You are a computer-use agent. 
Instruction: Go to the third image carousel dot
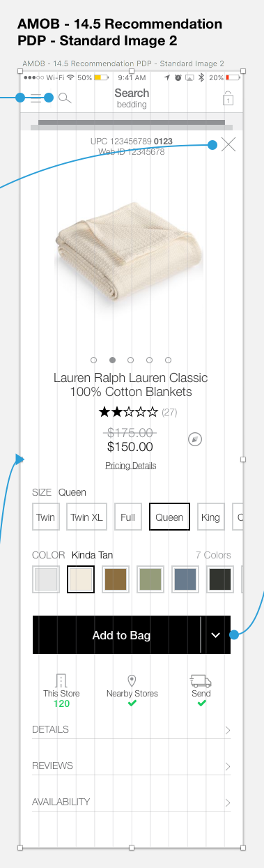point(131,360)
